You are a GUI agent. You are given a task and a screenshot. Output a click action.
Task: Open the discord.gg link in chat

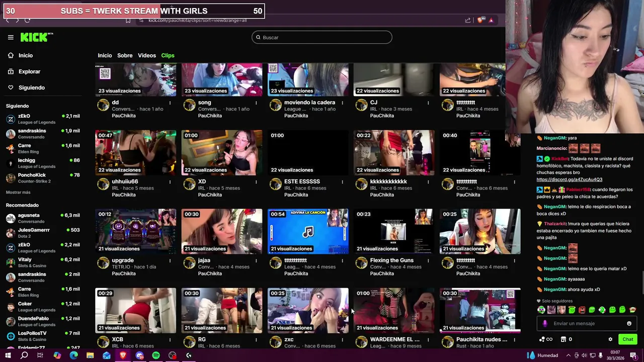569,179
